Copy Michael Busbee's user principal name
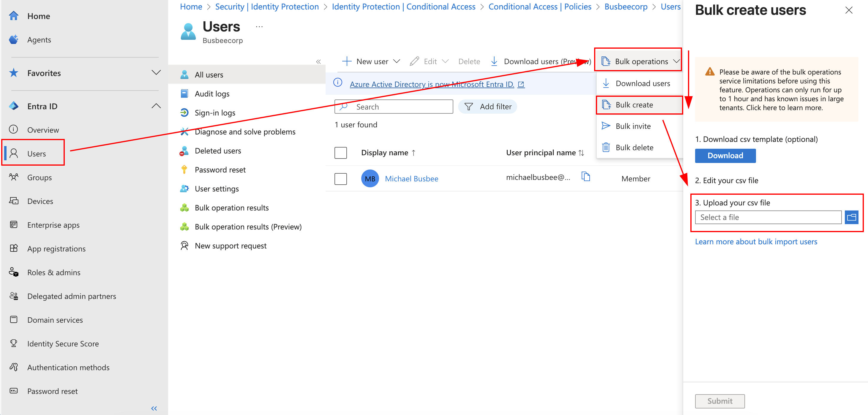Screen dimensions: 868x415 [x=585, y=177]
